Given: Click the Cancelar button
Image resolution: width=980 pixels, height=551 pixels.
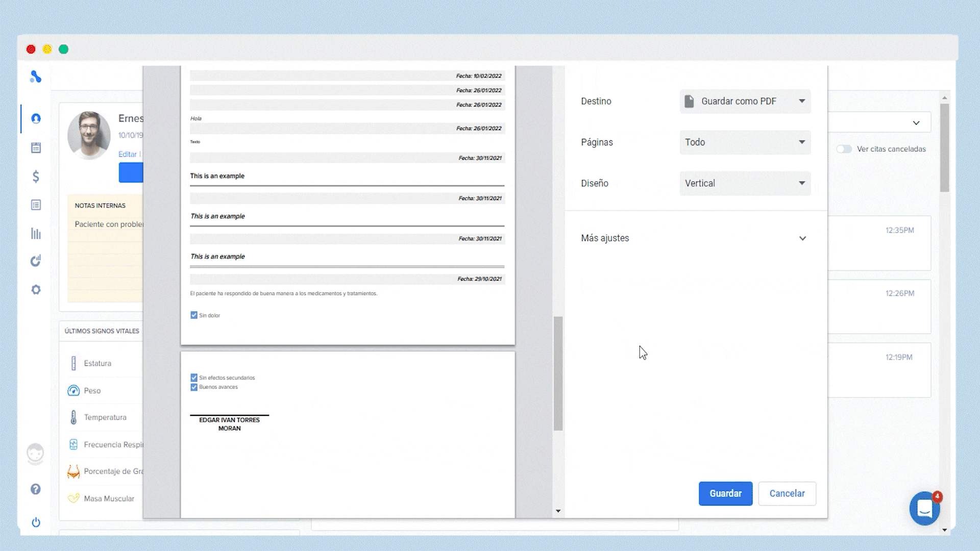Looking at the screenshot, I should [787, 493].
